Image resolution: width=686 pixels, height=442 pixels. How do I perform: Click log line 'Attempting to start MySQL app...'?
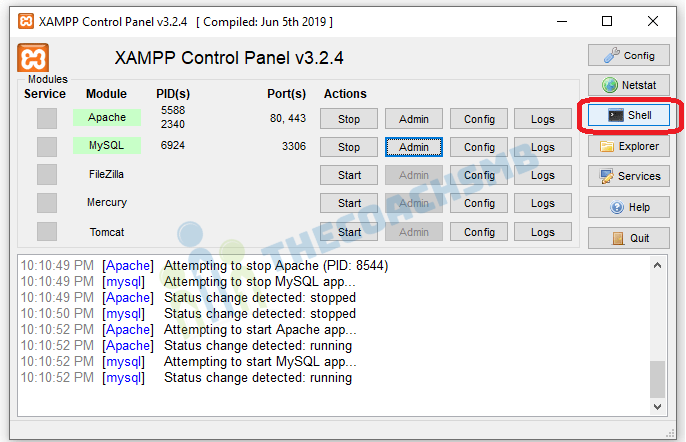(x=260, y=361)
